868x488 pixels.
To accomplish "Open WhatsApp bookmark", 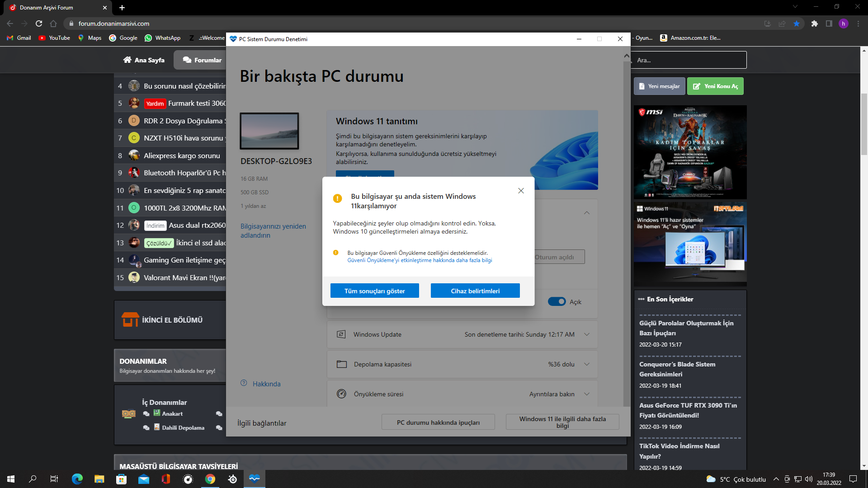I will click(163, 38).
